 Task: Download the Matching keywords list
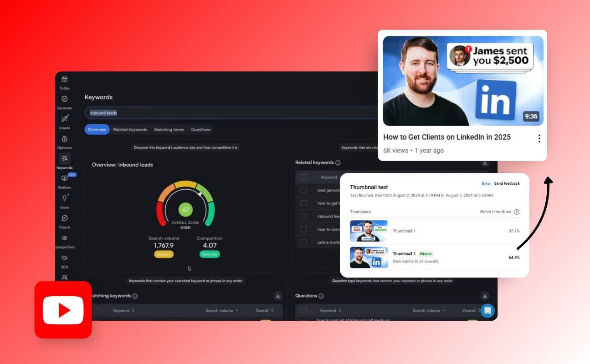tap(278, 296)
